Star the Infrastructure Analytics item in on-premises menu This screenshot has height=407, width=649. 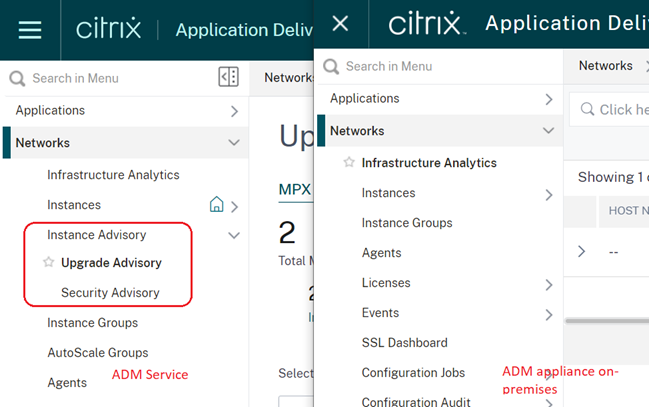click(x=349, y=162)
